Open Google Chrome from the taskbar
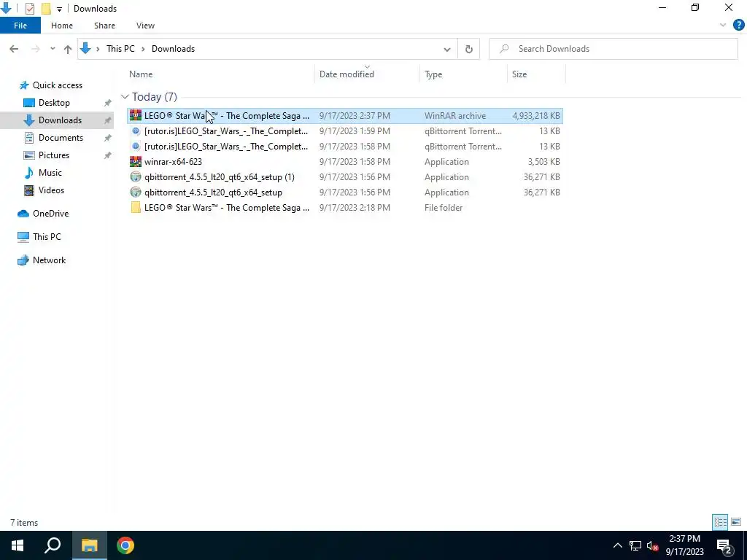 (x=125, y=545)
